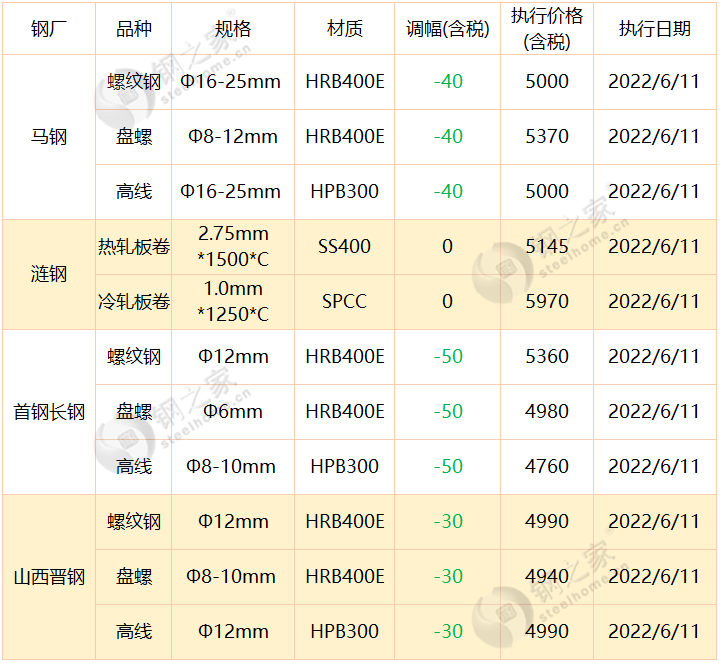Click the SPCC material cell

(344, 302)
